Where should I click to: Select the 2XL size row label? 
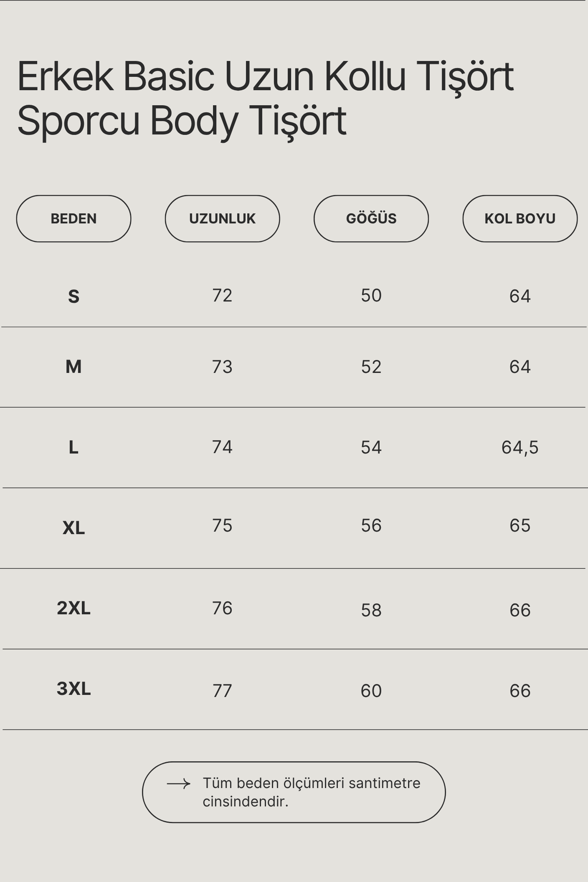coord(73,608)
